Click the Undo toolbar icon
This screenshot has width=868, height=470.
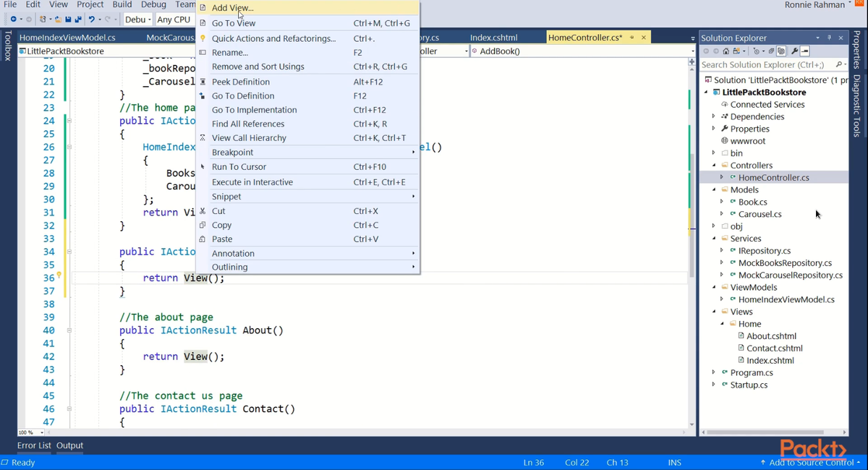click(91, 19)
